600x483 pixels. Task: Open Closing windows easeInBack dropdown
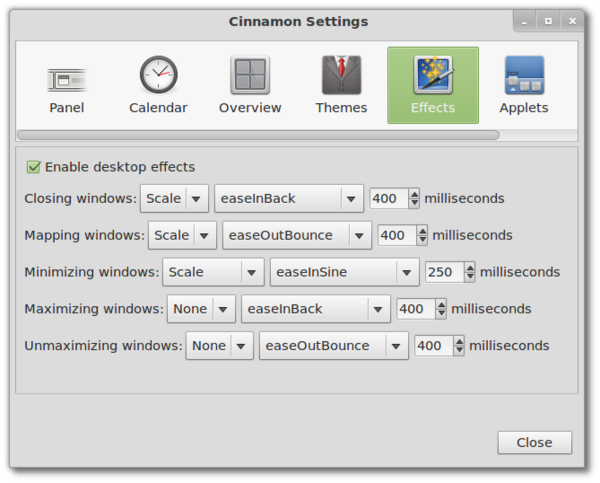point(288,198)
